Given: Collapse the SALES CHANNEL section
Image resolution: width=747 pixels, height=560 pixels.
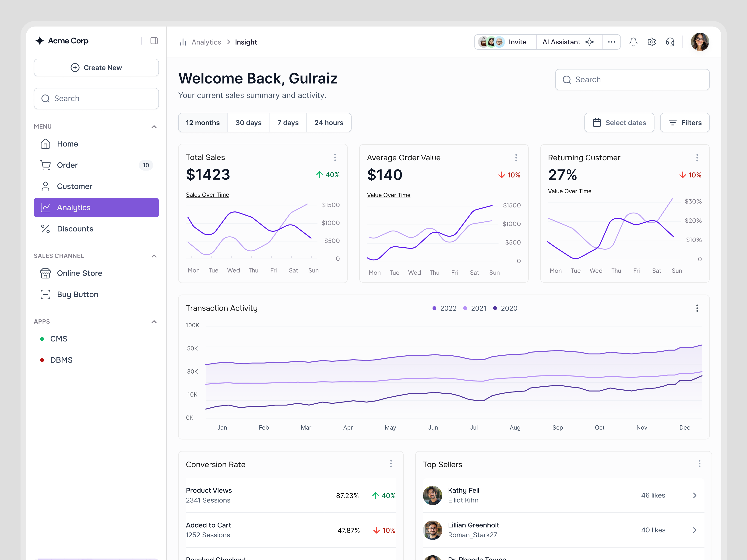Looking at the screenshot, I should 154,256.
